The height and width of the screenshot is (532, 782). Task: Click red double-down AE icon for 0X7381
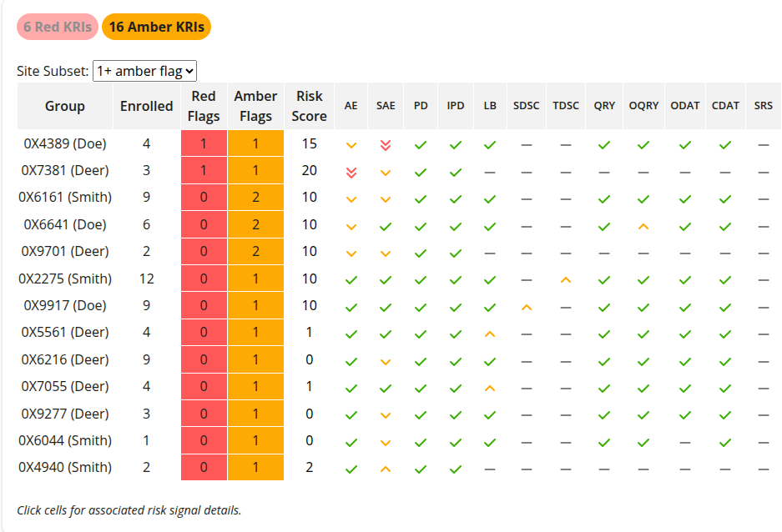pyautogui.click(x=351, y=172)
